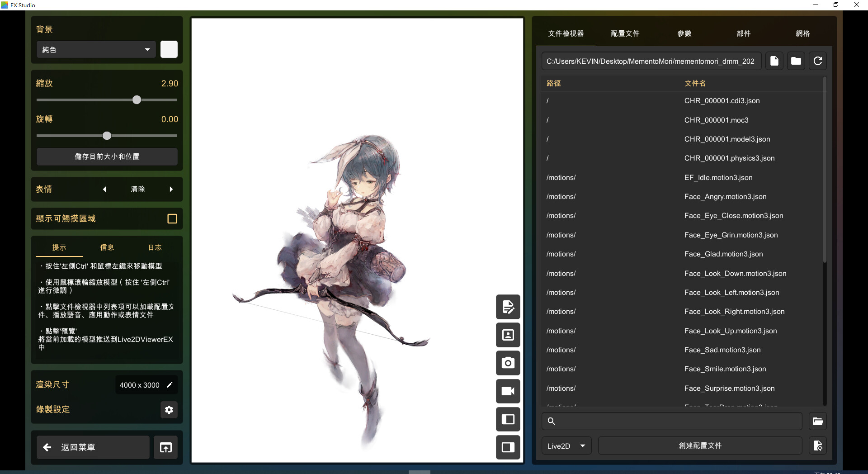
Task: Open the folder browse icon by path
Action: [x=796, y=61]
